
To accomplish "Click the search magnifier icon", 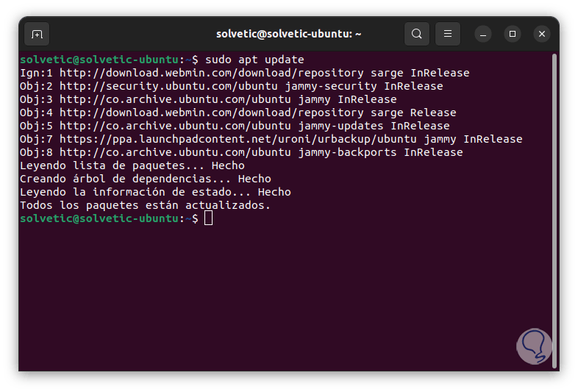I will coord(417,34).
